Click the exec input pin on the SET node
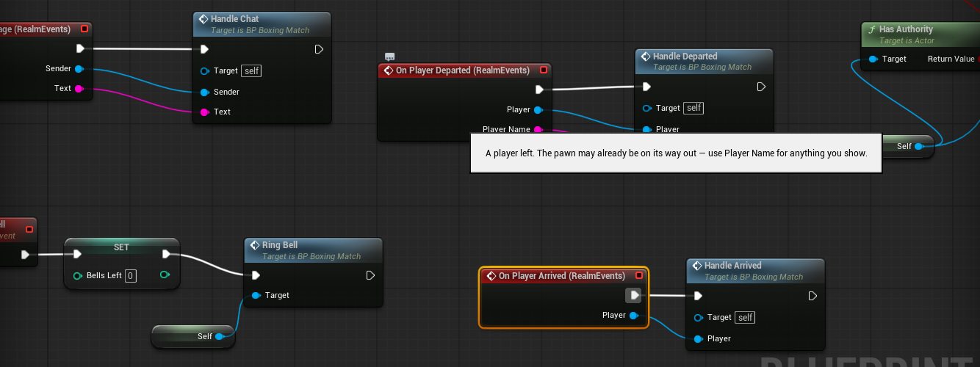 pyautogui.click(x=77, y=255)
